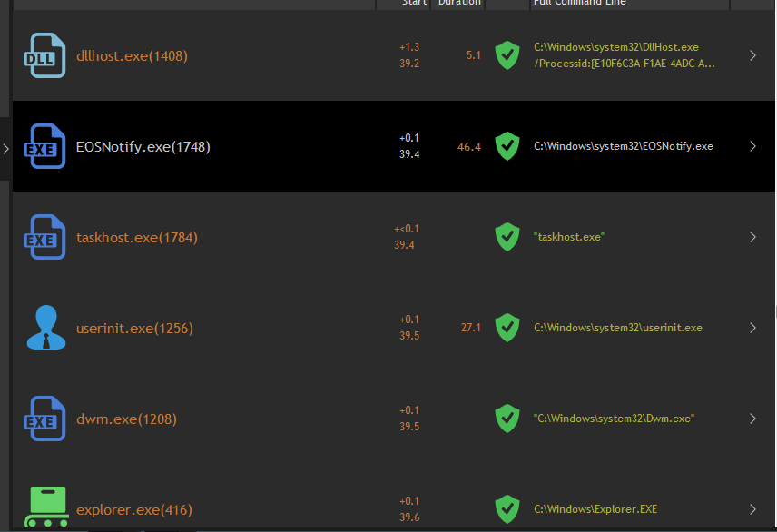Click the explorer.exe green cart icon
The width and height of the screenshot is (777, 532).
pos(45,507)
